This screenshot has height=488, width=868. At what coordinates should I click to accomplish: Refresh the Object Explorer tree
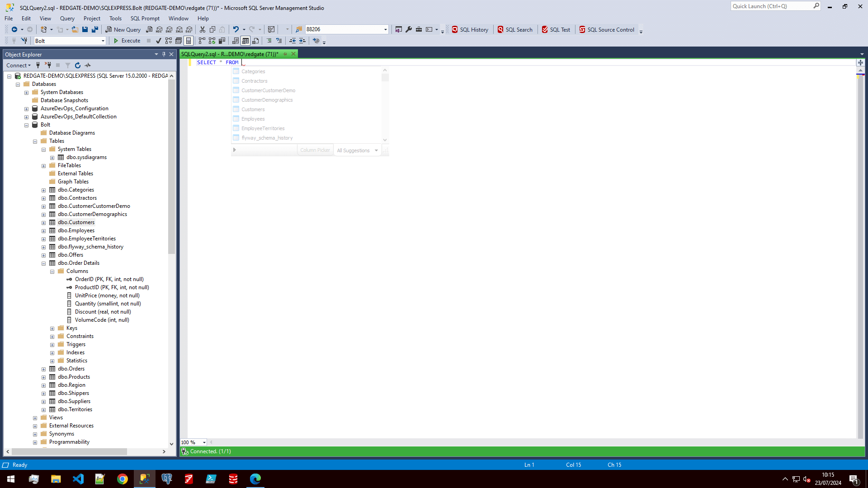click(x=77, y=65)
